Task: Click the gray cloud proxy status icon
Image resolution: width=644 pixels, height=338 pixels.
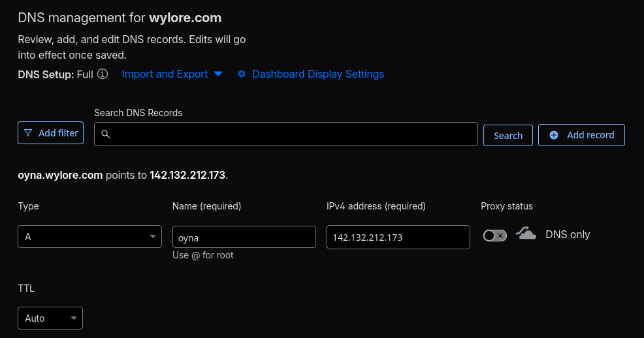Action: [x=526, y=234]
